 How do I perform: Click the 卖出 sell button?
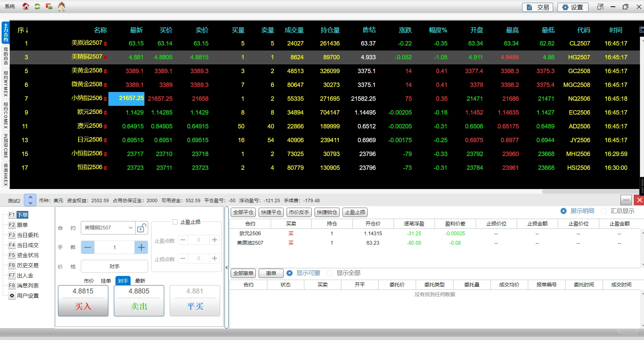tap(139, 301)
